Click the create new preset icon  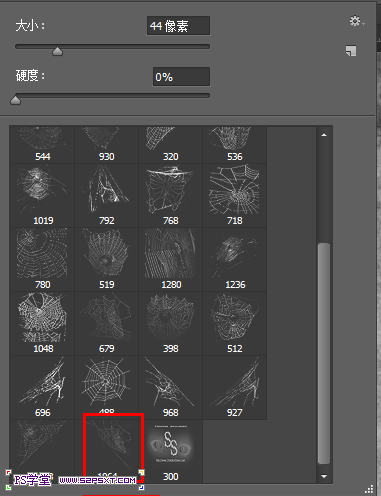point(351,51)
